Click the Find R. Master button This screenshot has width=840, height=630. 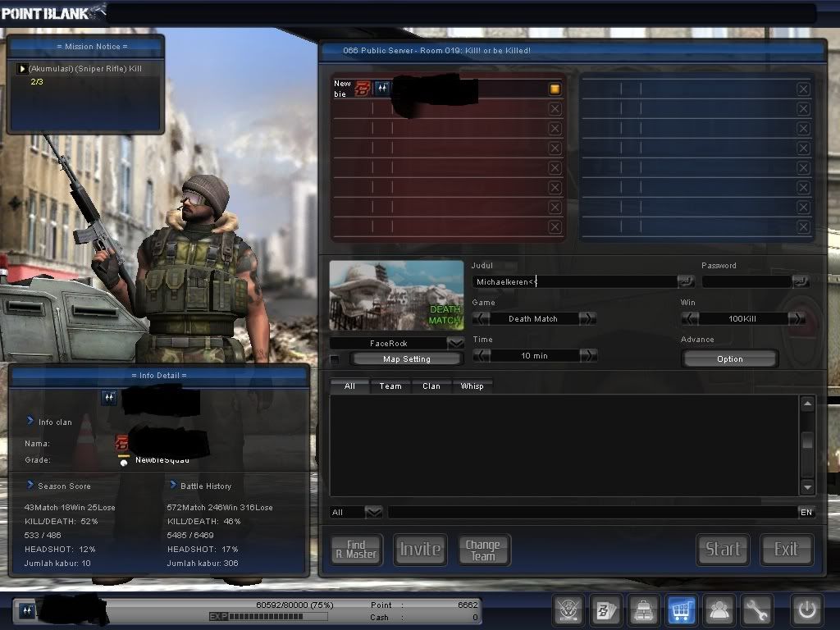click(x=356, y=550)
